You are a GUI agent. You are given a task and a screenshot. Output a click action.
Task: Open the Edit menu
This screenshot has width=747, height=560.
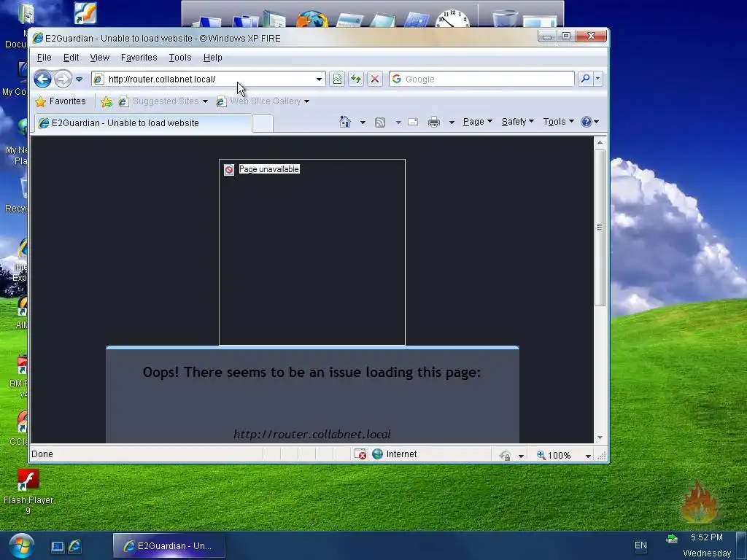pos(71,58)
